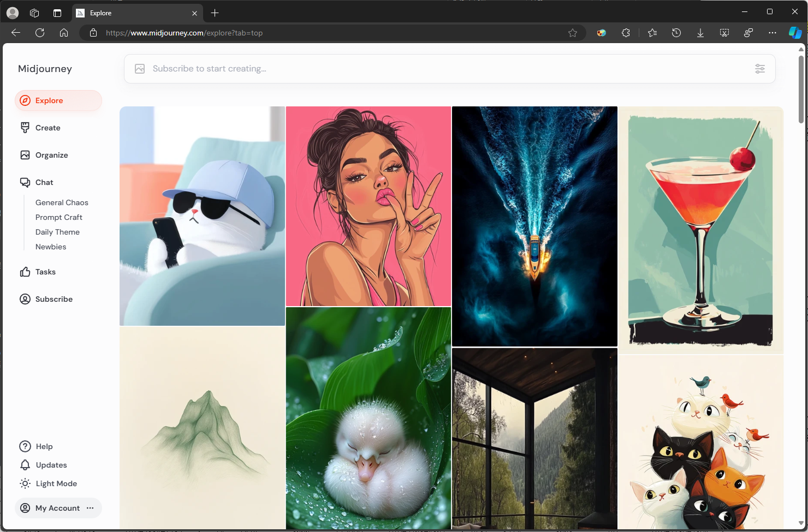Open the Chat section
This screenshot has height=532, width=808.
tap(44, 182)
